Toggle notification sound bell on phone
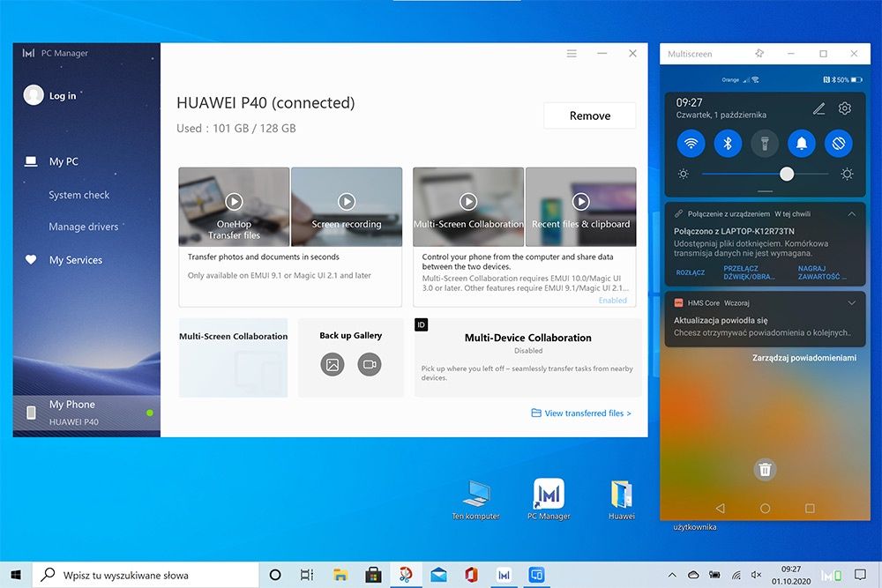The width and height of the screenshot is (882, 588). point(802,144)
